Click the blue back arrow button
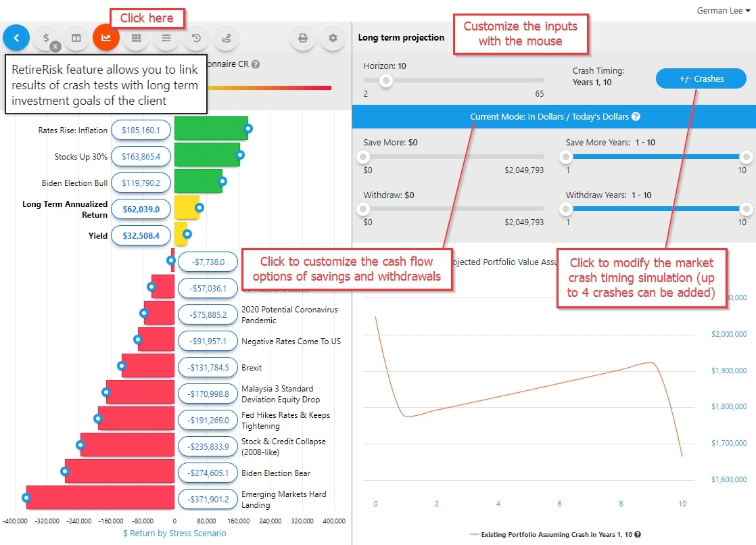This screenshot has width=756, height=545. 16,38
